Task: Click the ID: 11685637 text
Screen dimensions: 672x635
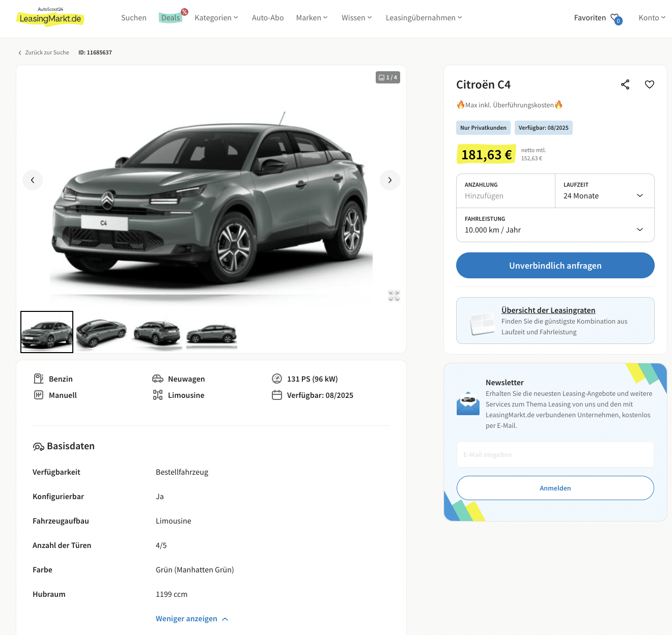Action: pos(95,52)
